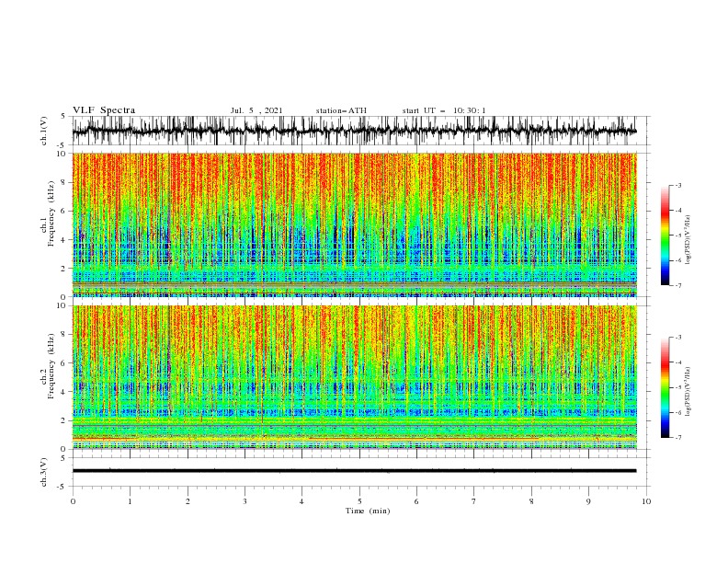Click time axis tick label '10'
728x563 pixels.
pos(646,501)
